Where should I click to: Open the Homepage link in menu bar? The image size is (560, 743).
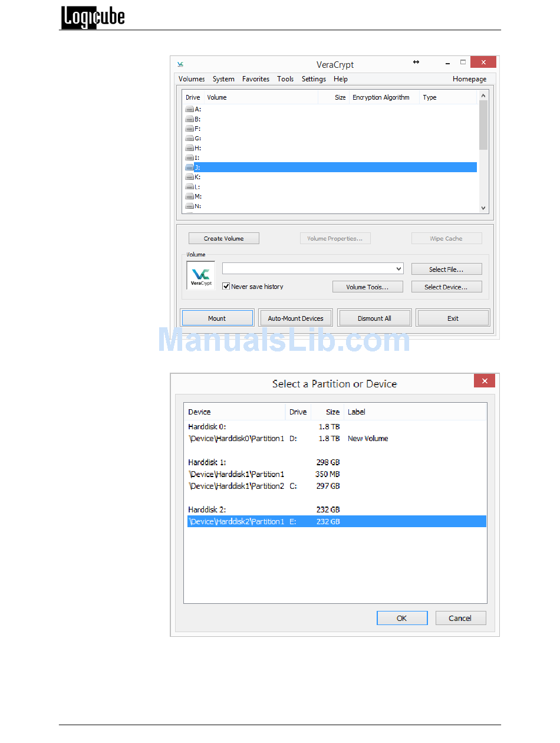point(469,79)
